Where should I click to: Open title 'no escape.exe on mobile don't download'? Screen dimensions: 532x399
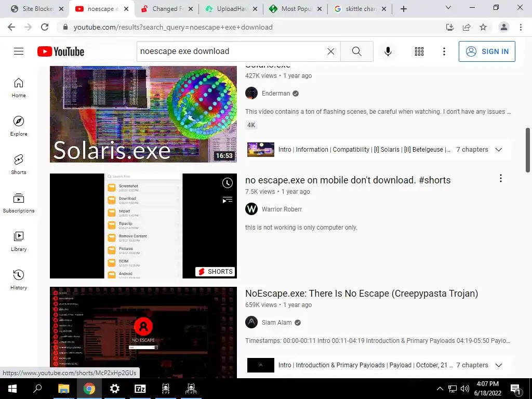click(348, 180)
